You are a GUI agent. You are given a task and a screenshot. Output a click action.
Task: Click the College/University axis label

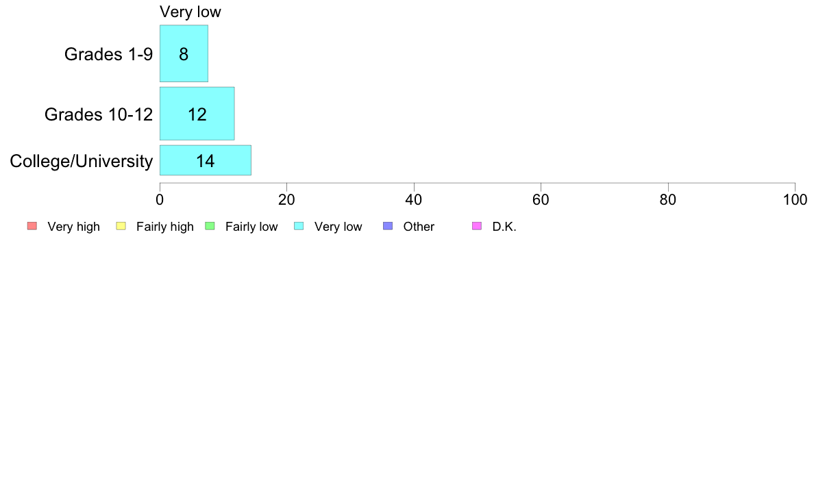coord(82,161)
